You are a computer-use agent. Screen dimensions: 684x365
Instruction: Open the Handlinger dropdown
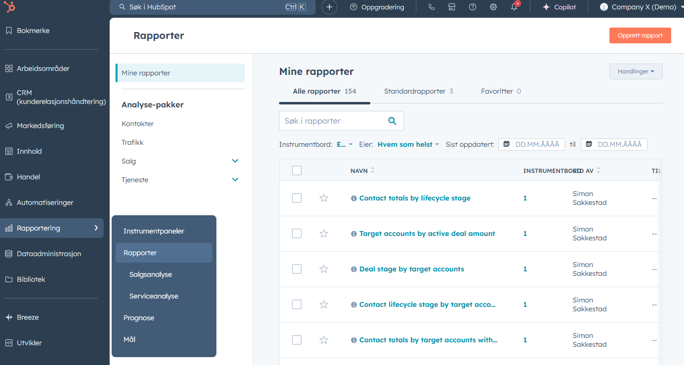(x=636, y=72)
